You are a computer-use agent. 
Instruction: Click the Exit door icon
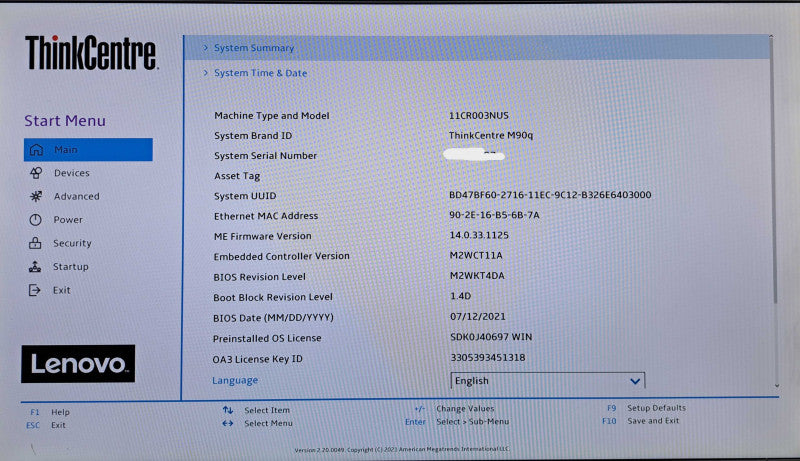pyautogui.click(x=34, y=290)
